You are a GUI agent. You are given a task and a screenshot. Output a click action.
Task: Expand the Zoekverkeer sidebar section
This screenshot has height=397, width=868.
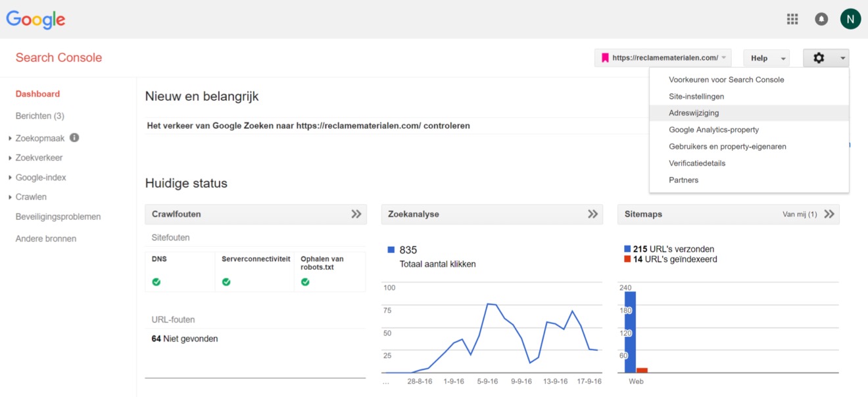39,158
